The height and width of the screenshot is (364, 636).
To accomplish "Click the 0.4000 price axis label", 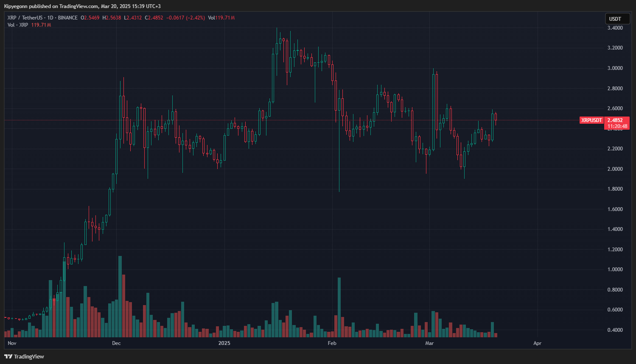I will (x=615, y=330).
